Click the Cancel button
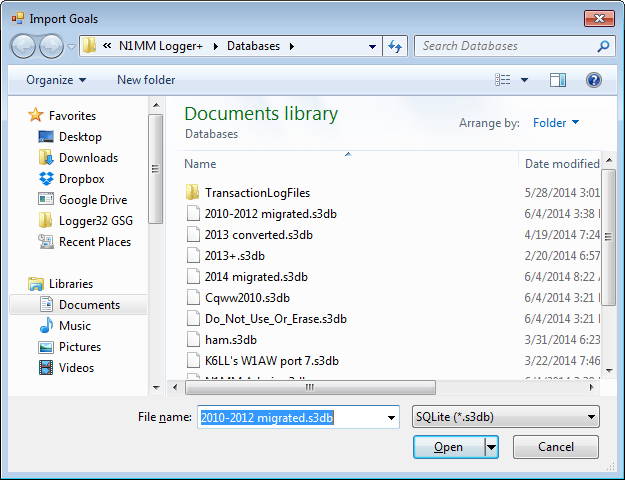 [x=556, y=447]
